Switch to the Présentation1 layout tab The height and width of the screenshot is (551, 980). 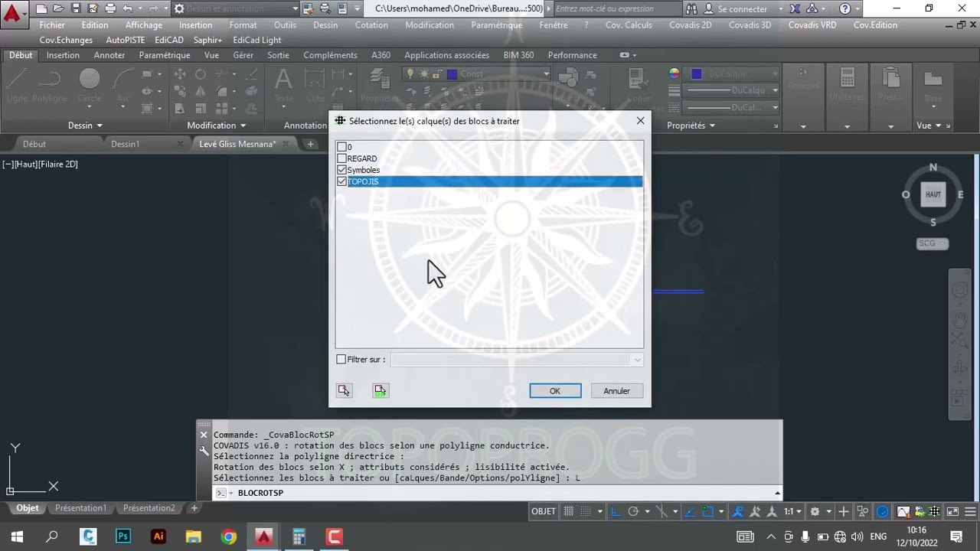[80, 508]
